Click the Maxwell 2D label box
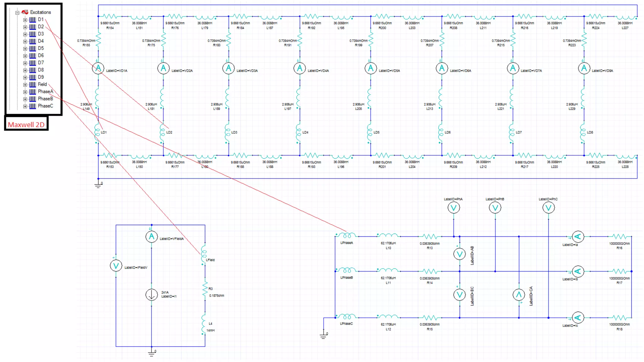Image resolution: width=644 pixels, height=362 pixels. point(26,124)
